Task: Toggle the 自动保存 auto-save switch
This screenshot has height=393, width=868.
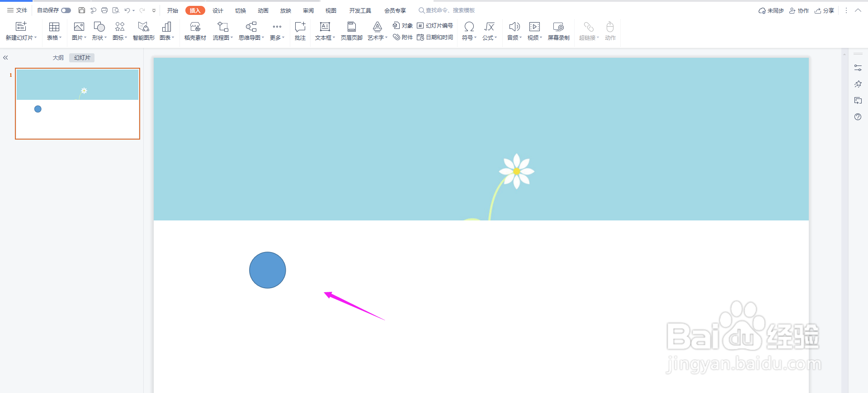Action: [66, 10]
